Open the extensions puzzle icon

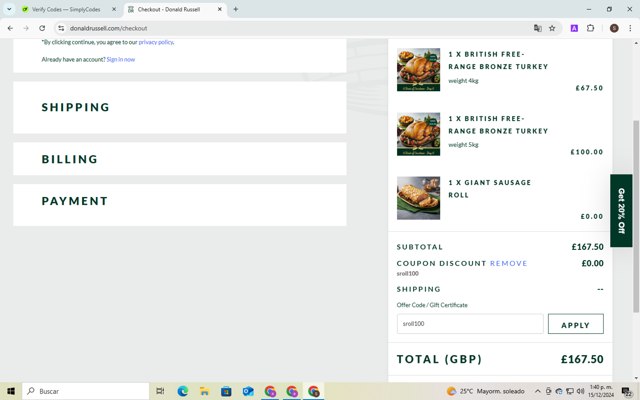click(x=590, y=28)
